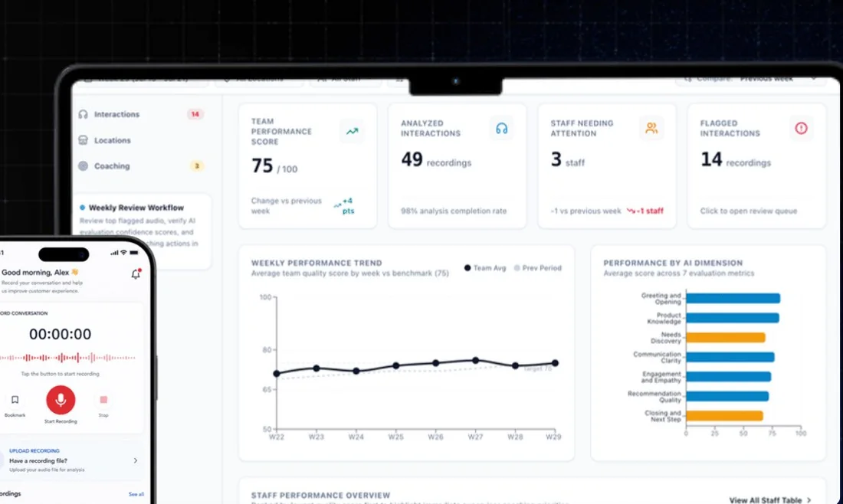Click the '+4 pts' change indicator
Image resolution: width=843 pixels, height=504 pixels.
tap(344, 206)
